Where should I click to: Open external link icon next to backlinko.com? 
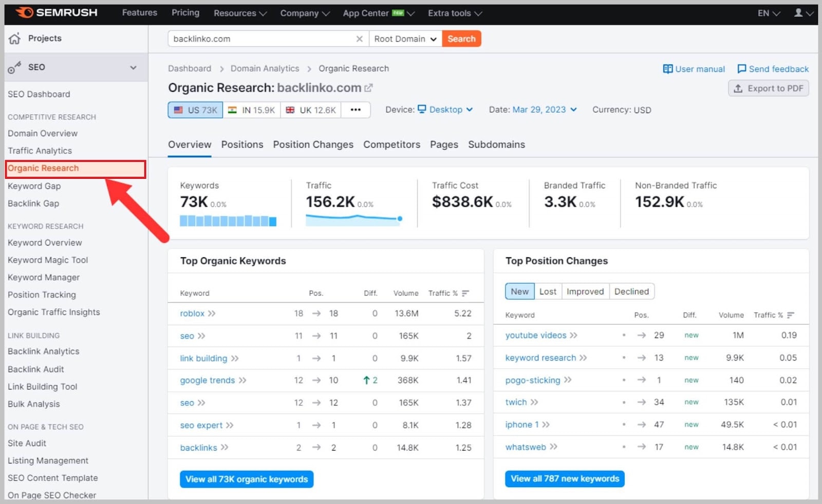(x=368, y=88)
